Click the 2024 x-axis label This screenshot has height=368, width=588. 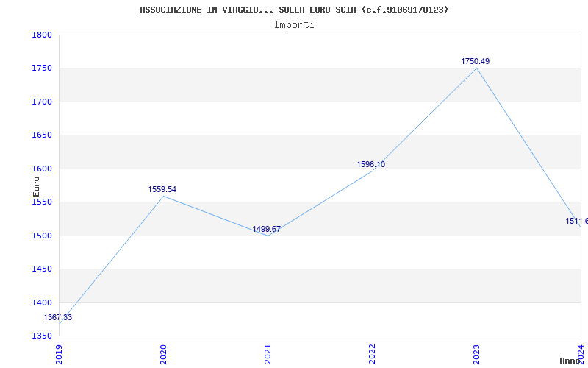(581, 355)
